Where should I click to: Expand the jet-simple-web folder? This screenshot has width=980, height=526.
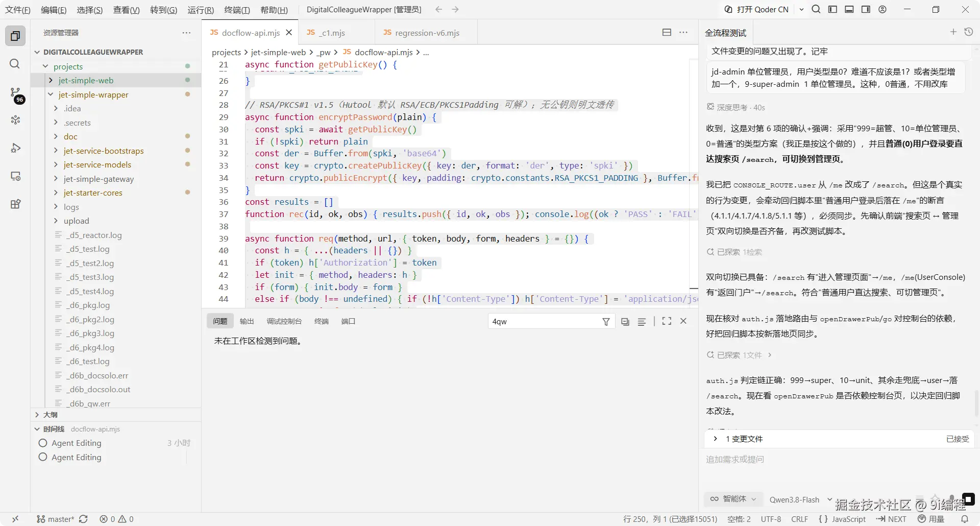pyautogui.click(x=51, y=80)
